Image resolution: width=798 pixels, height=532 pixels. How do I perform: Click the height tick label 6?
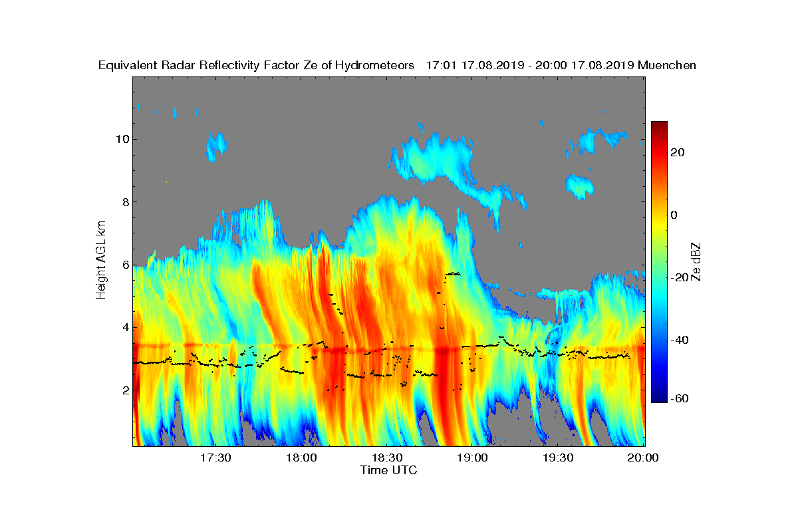[x=125, y=265]
